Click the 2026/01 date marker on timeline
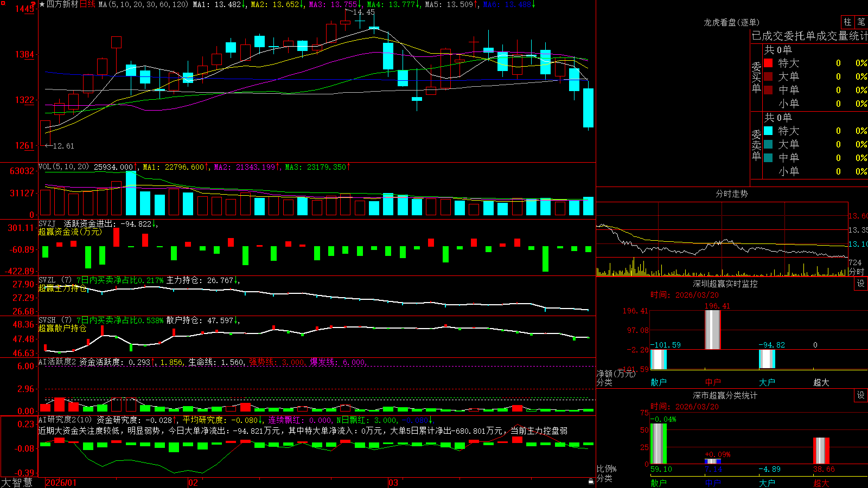Image resolution: width=868 pixels, height=488 pixels. coord(61,483)
